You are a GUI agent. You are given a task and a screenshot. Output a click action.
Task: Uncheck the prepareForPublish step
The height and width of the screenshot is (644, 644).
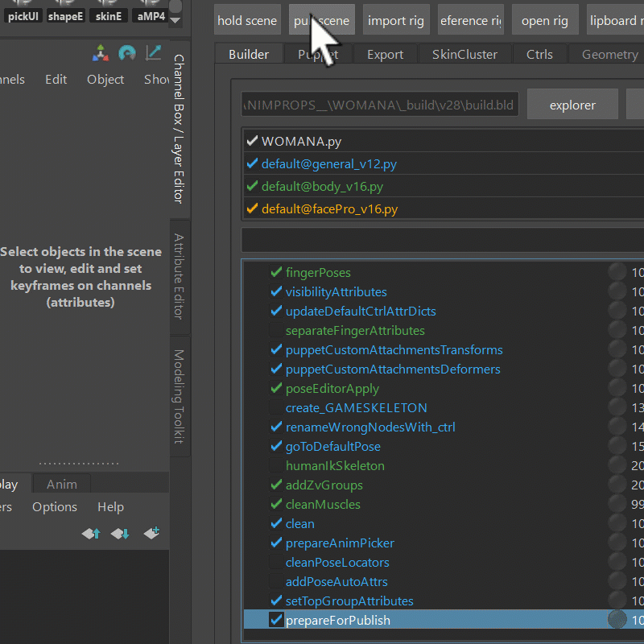point(276,619)
